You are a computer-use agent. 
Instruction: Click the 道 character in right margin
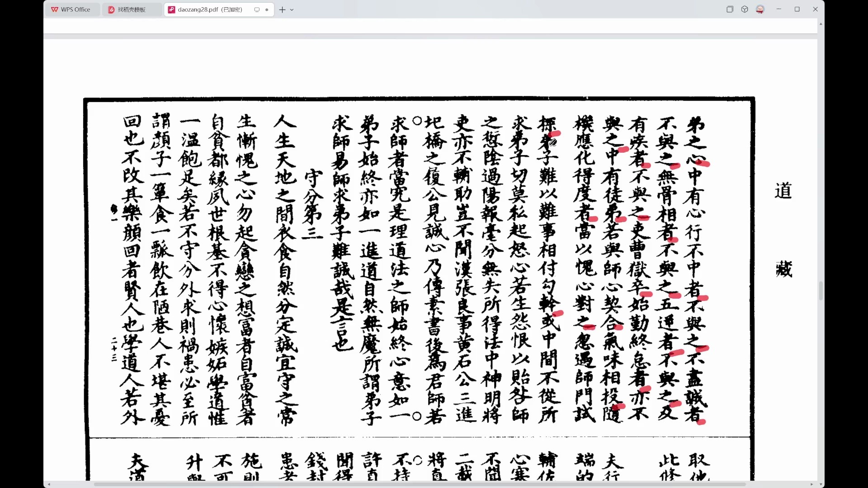click(x=783, y=191)
